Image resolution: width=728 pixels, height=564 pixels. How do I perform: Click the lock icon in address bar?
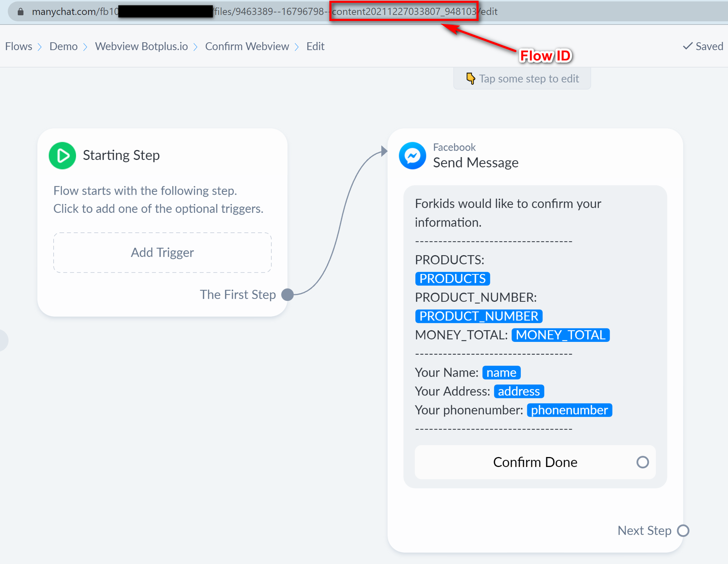point(21,12)
